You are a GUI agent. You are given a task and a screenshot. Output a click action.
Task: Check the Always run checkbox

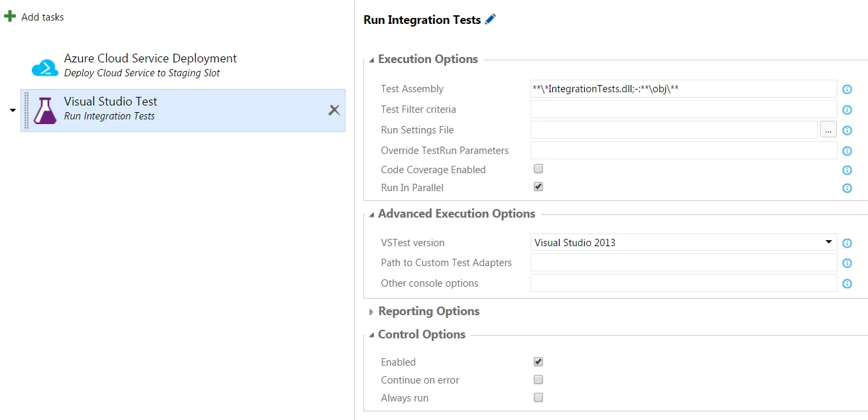click(x=538, y=397)
